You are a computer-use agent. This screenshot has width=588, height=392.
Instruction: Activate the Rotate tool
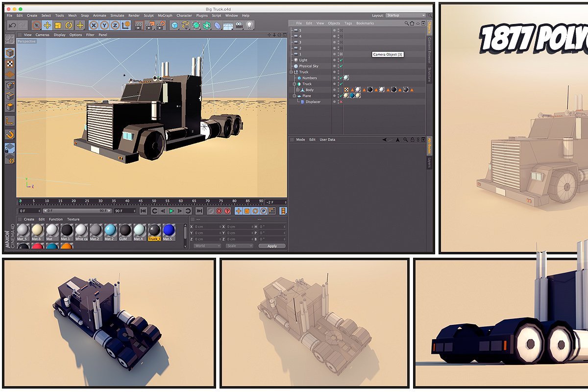point(69,25)
